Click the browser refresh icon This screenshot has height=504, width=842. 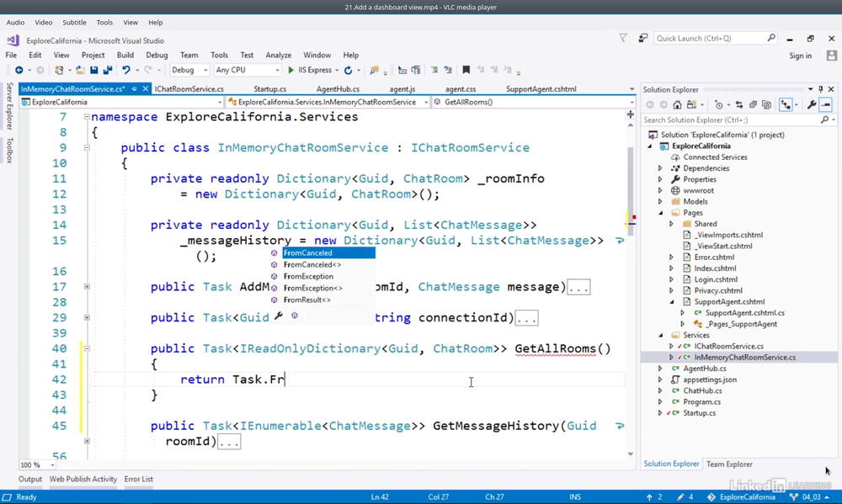click(x=348, y=70)
